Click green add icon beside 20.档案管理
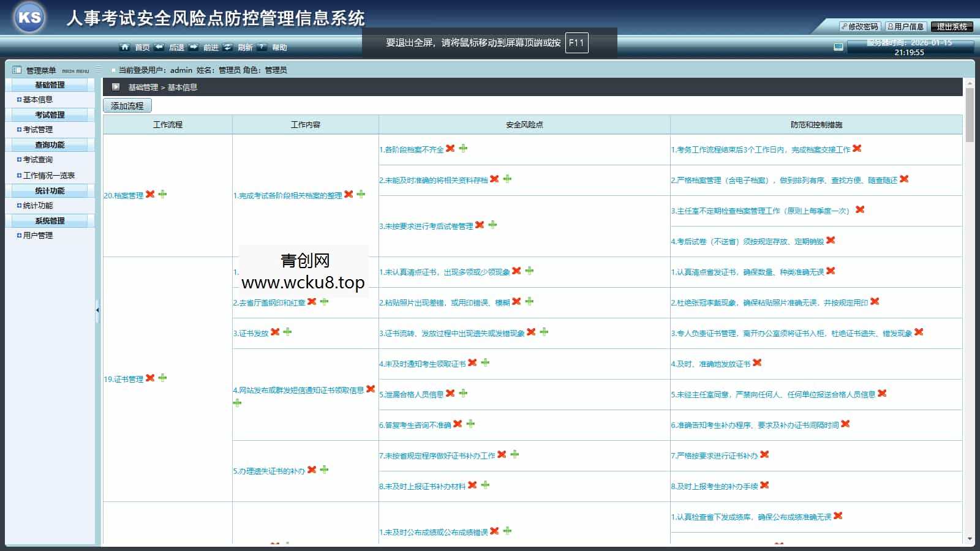This screenshot has height=551, width=980. point(162,194)
